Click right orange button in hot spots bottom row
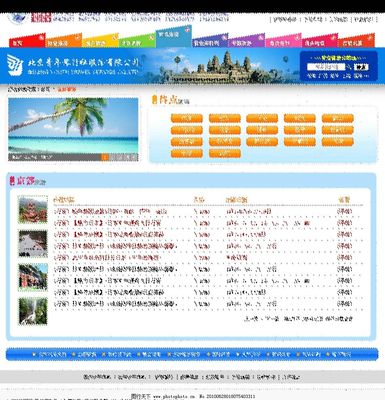Viewport: 385px width, 400px height. point(225,153)
